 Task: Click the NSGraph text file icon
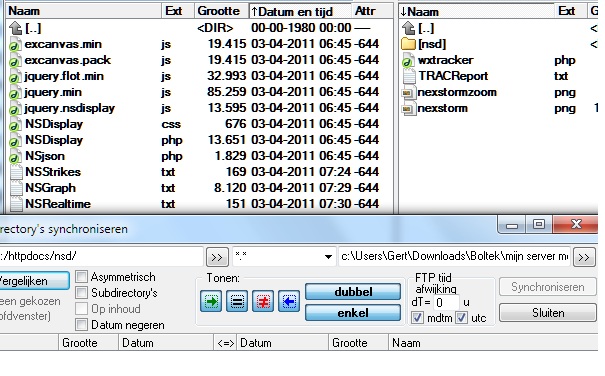coord(15,188)
